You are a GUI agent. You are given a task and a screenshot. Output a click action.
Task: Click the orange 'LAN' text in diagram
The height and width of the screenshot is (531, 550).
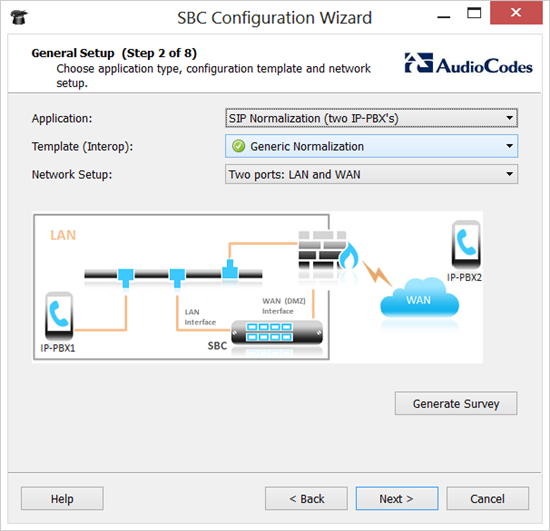(x=63, y=235)
